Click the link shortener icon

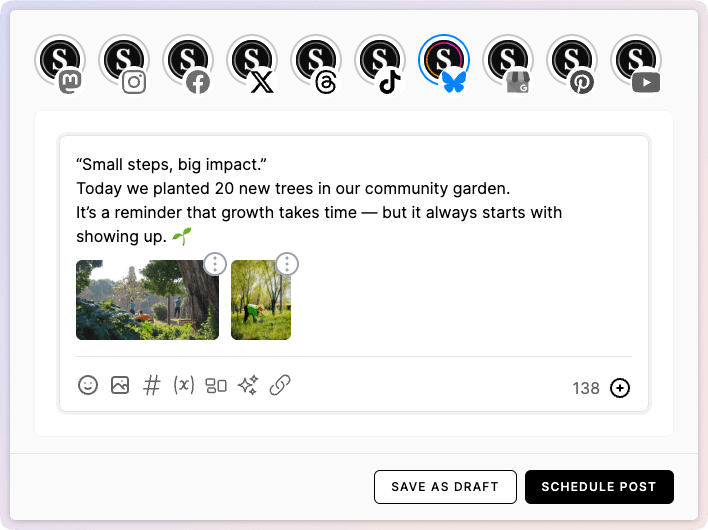(280, 385)
